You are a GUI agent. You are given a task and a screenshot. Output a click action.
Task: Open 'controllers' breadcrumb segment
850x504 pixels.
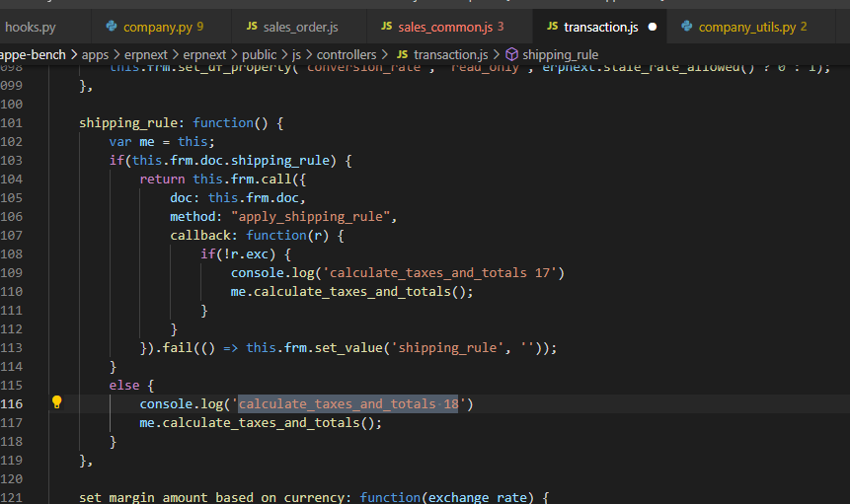(347, 54)
